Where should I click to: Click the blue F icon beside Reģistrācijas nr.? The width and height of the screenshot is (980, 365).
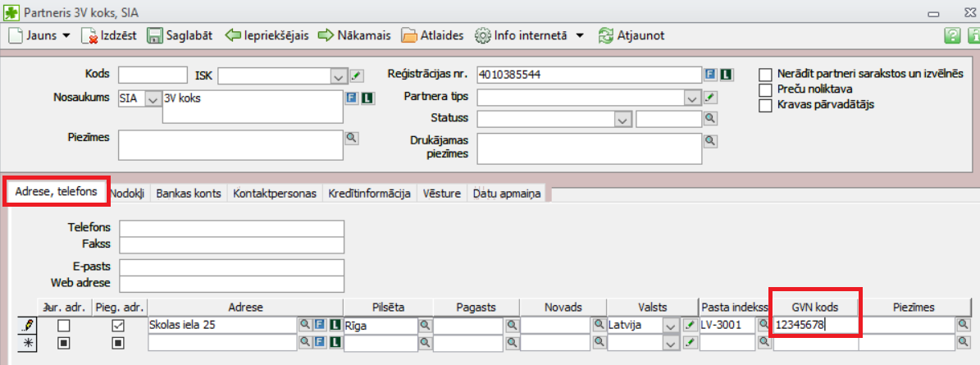711,75
